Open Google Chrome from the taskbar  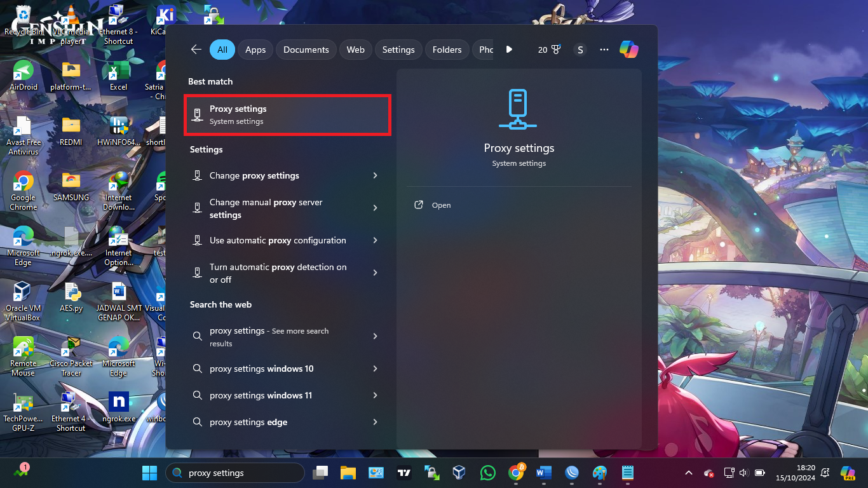[x=516, y=473]
